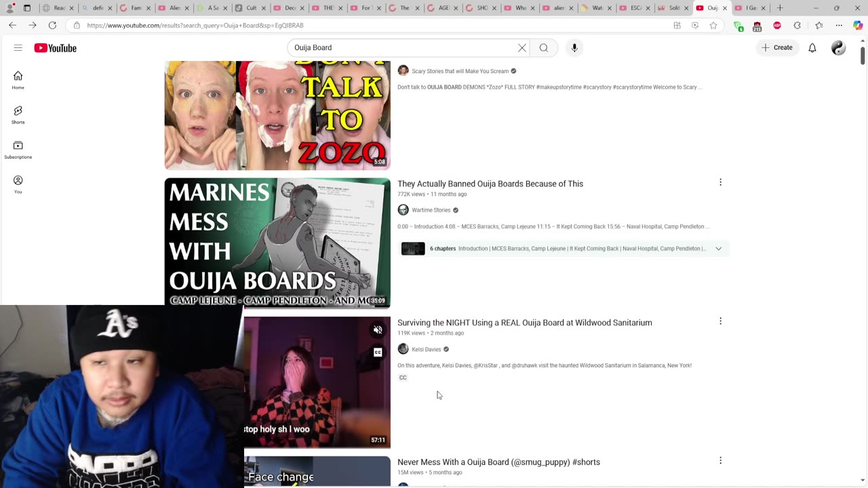Click the browser address bar URL
Image resolution: width=868 pixels, height=488 pixels.
(195, 25)
